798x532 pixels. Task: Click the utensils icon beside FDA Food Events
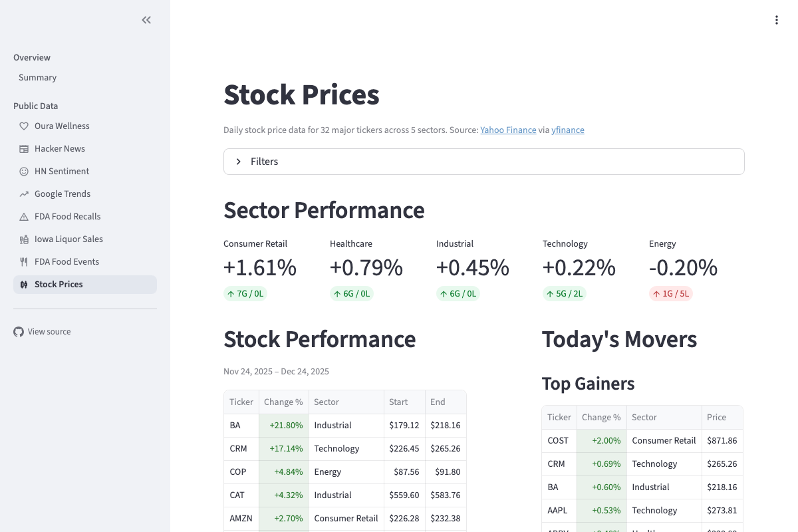point(24,261)
